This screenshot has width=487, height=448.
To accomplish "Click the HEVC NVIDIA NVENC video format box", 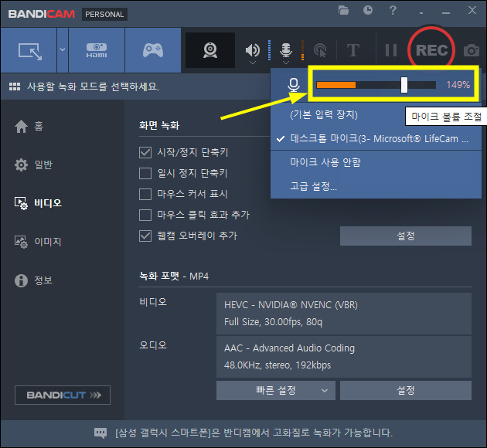I will (x=344, y=314).
